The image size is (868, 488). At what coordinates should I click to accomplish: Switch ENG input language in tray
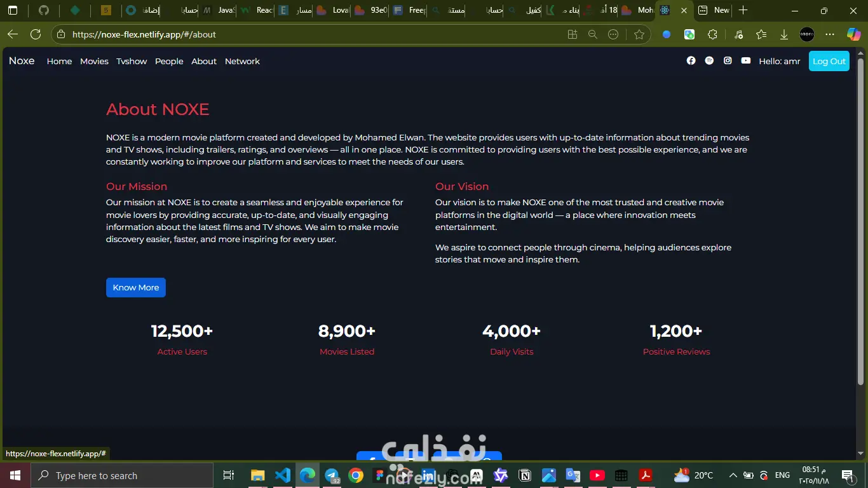(782, 475)
